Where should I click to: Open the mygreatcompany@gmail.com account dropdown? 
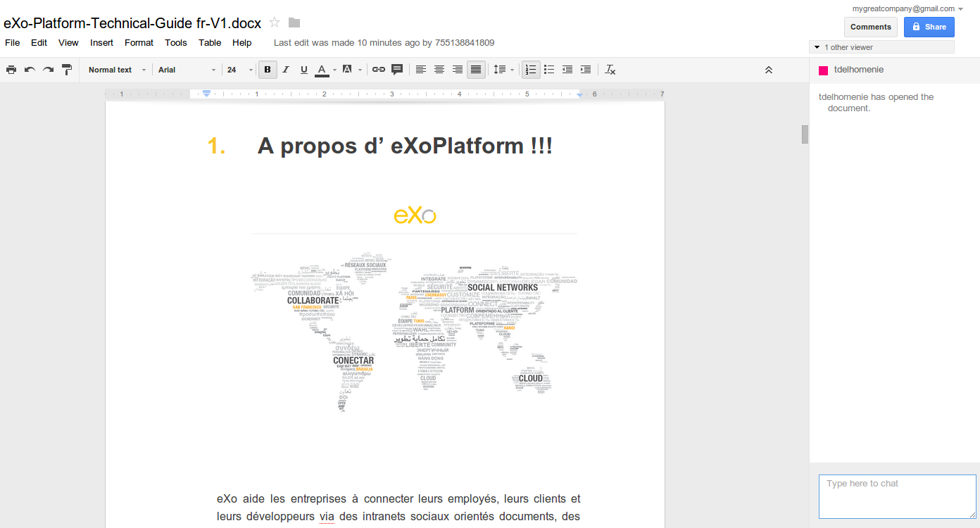pyautogui.click(x=907, y=8)
